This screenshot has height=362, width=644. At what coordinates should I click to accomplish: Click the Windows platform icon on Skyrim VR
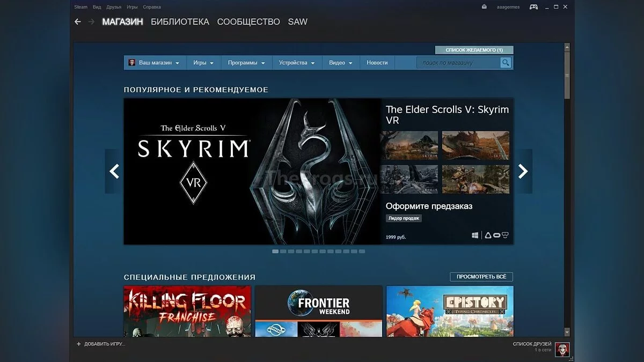[475, 235]
